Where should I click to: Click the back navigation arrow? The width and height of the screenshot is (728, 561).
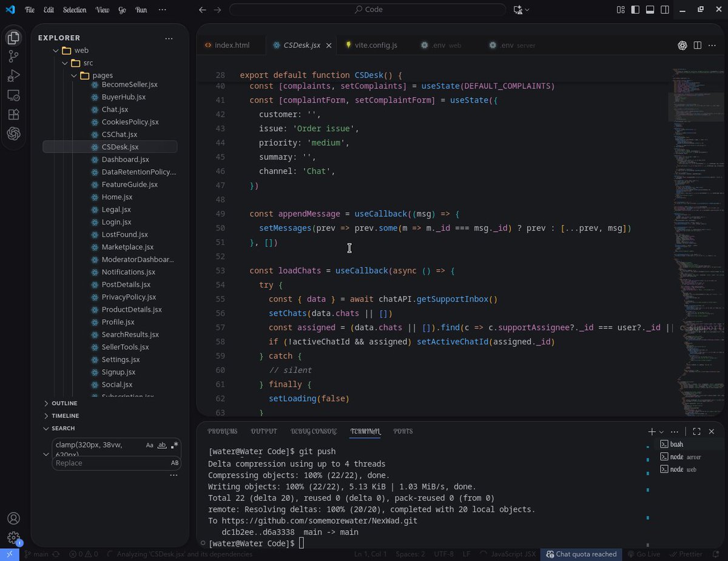pos(203,10)
